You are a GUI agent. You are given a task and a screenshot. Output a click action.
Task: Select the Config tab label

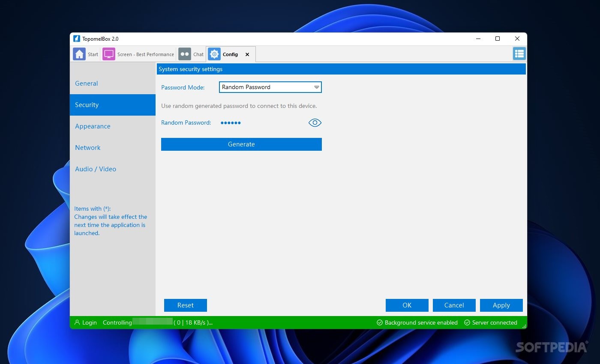[230, 54]
